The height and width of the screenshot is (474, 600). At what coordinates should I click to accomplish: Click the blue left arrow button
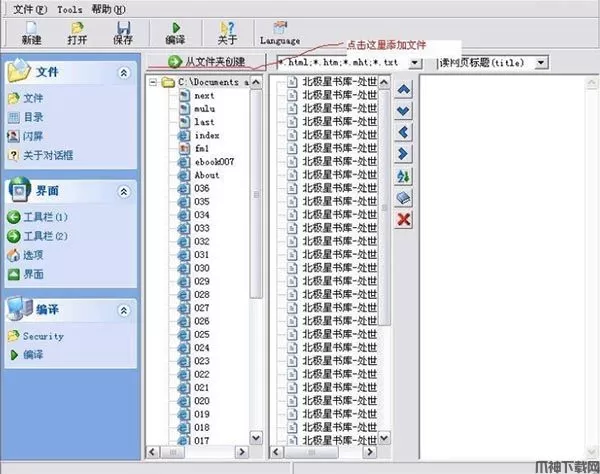pos(404,132)
